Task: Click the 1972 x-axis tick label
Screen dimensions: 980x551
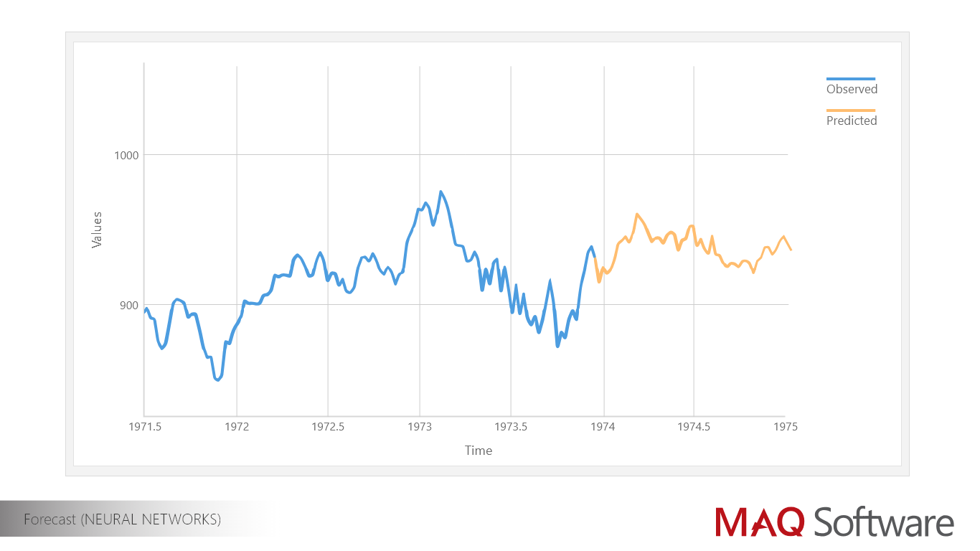Action: point(237,426)
